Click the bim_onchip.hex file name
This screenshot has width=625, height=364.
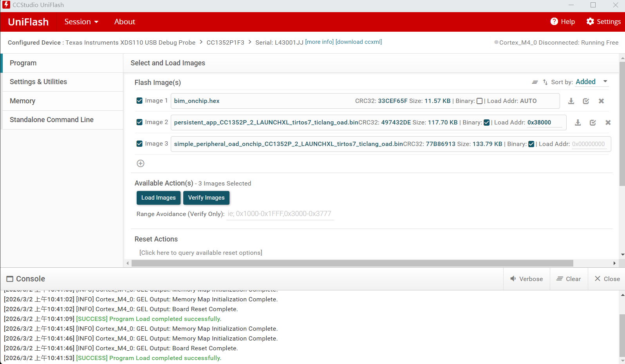click(x=197, y=101)
